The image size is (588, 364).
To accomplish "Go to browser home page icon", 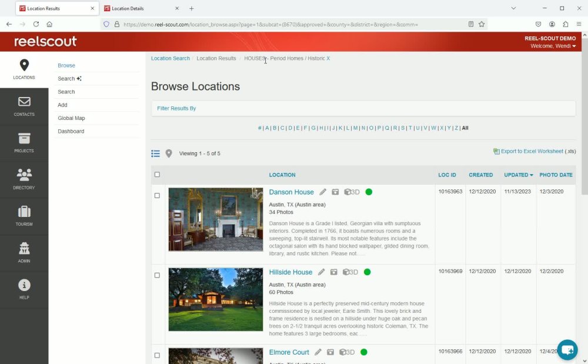I will 49,24.
